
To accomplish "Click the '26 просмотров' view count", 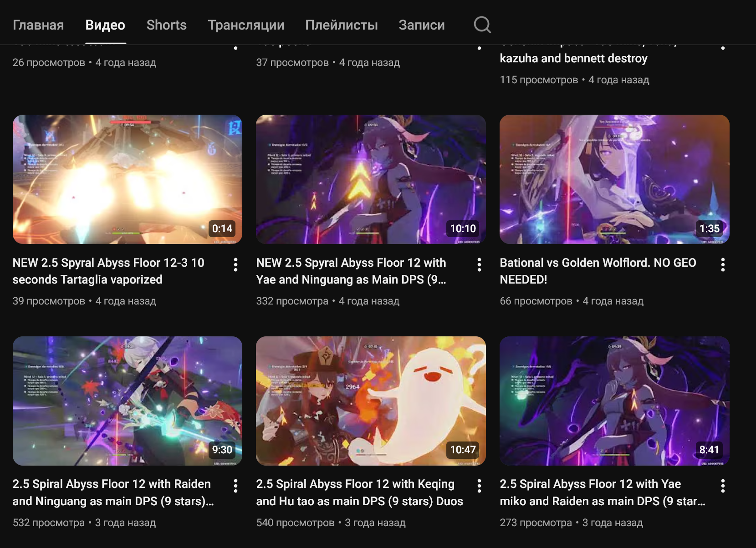I will [x=49, y=62].
